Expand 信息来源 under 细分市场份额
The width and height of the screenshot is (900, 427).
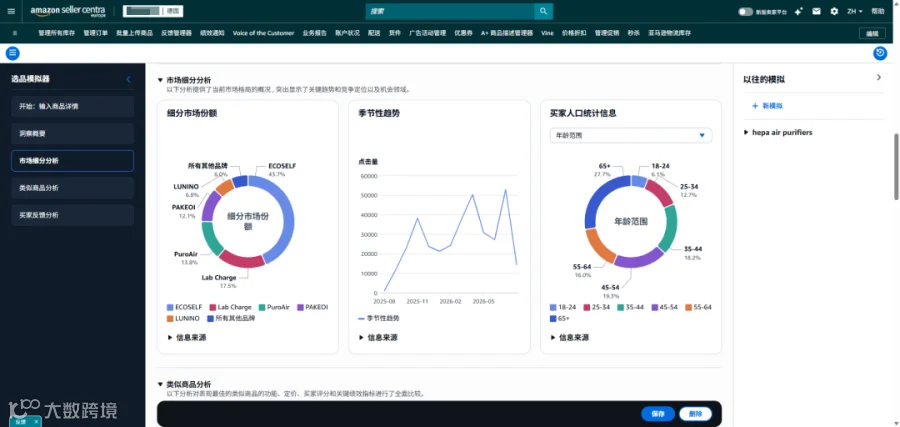point(187,337)
